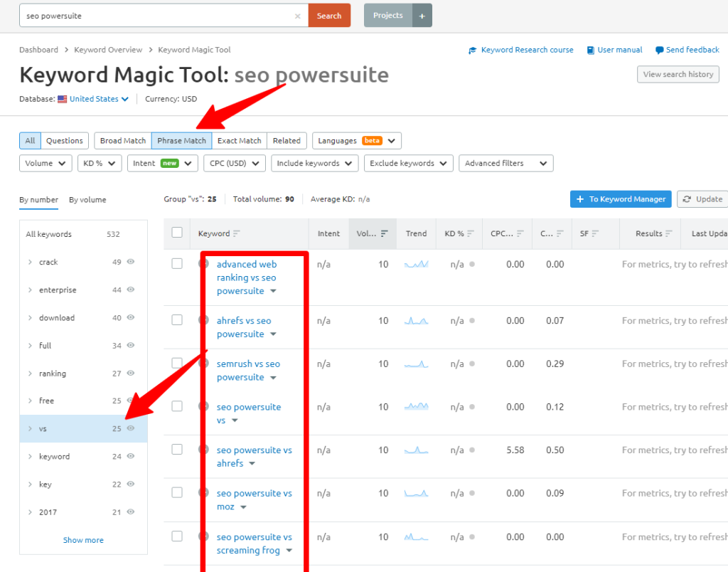Switch to 'By volume' sidebar sorting tab
728x572 pixels.
click(87, 200)
